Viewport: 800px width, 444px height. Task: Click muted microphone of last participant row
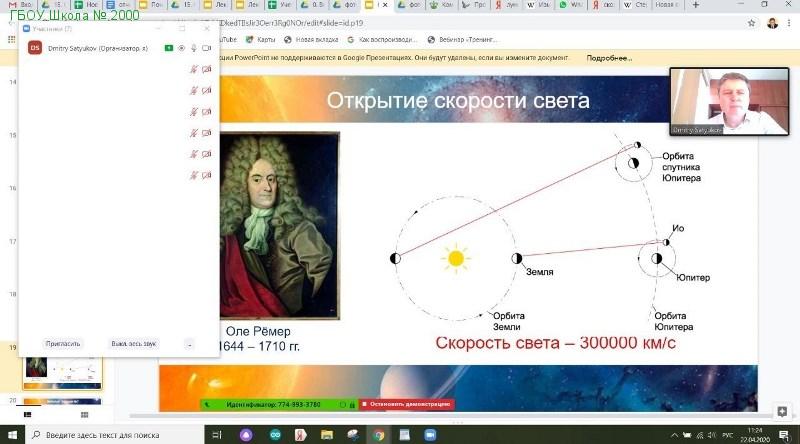tap(194, 175)
